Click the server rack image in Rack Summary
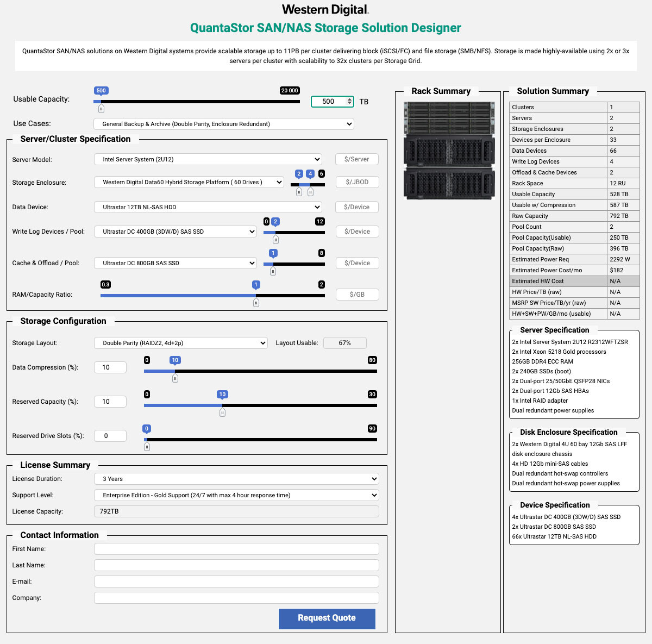The image size is (652, 644). 449,151
